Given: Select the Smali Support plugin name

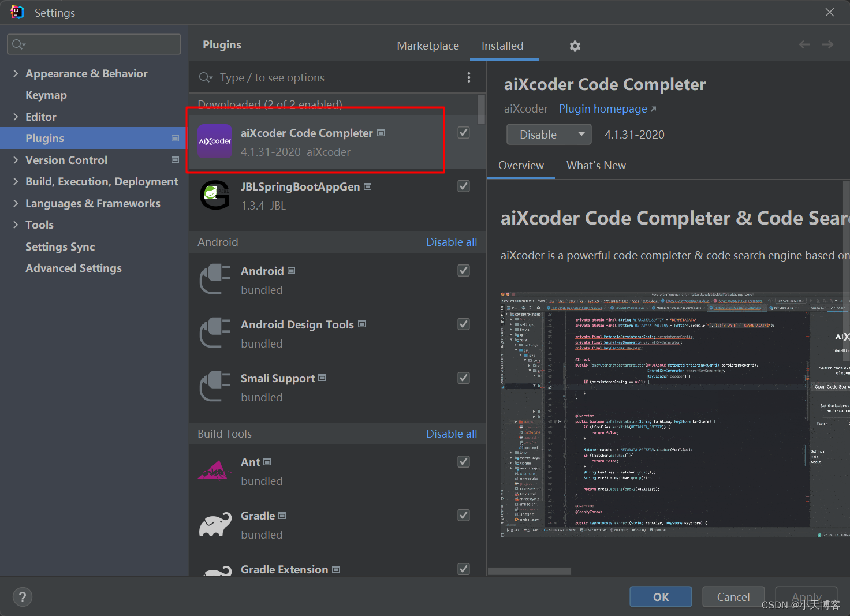Looking at the screenshot, I should (278, 378).
